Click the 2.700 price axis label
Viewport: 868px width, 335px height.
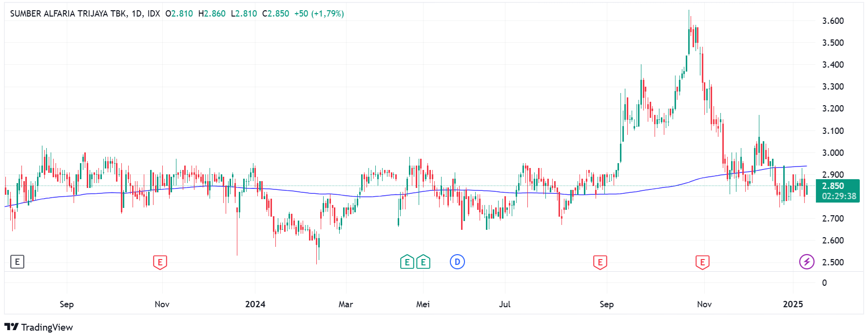point(833,219)
